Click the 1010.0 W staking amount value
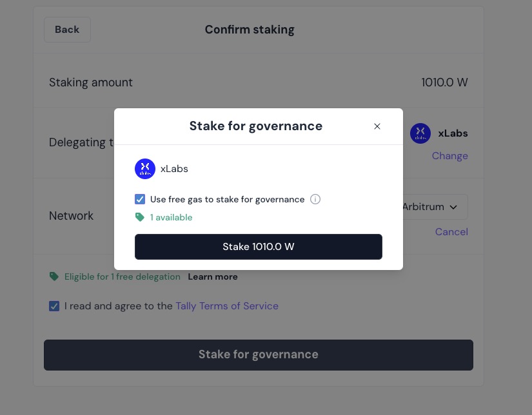Screen dimensions: 532x415 (444, 82)
